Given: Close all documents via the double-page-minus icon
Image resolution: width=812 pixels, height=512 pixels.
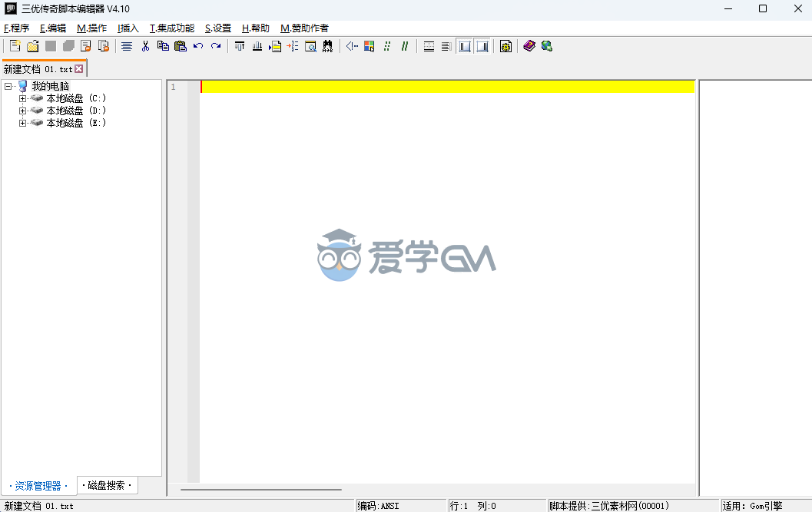Looking at the screenshot, I should click(104, 46).
